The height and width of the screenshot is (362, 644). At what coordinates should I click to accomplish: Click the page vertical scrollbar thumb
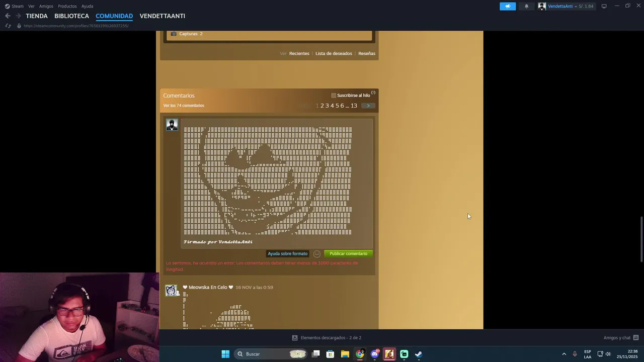(640, 239)
